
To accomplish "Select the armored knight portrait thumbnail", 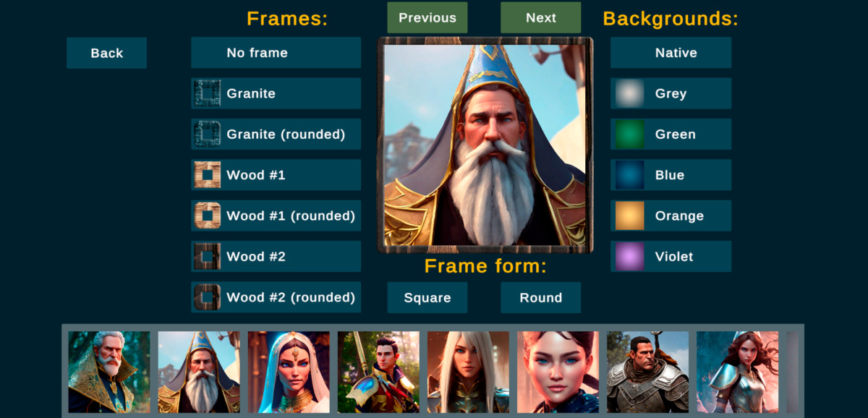I will (x=647, y=372).
